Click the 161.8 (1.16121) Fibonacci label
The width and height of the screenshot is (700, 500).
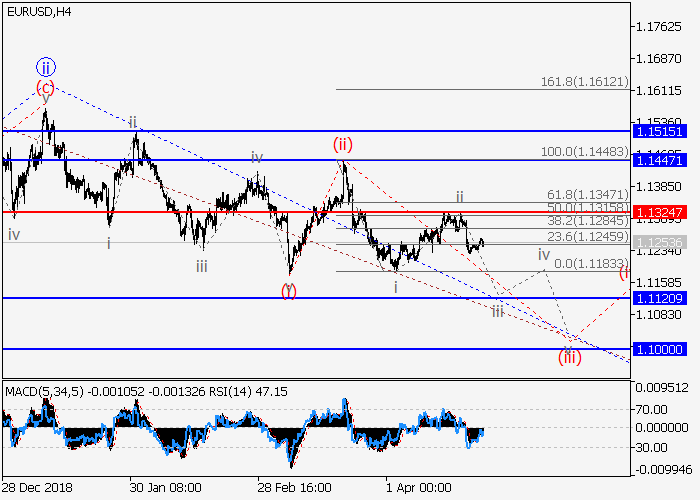click(586, 81)
